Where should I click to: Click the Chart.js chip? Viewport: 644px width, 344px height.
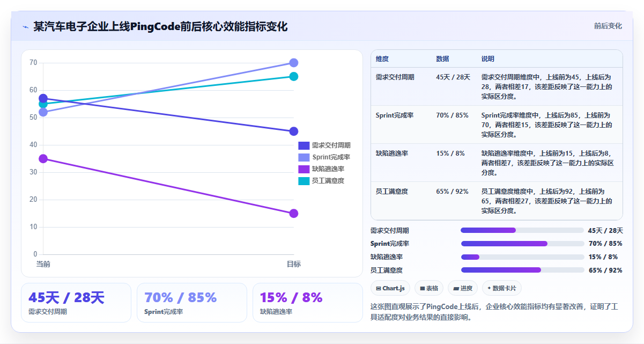pyautogui.click(x=390, y=288)
